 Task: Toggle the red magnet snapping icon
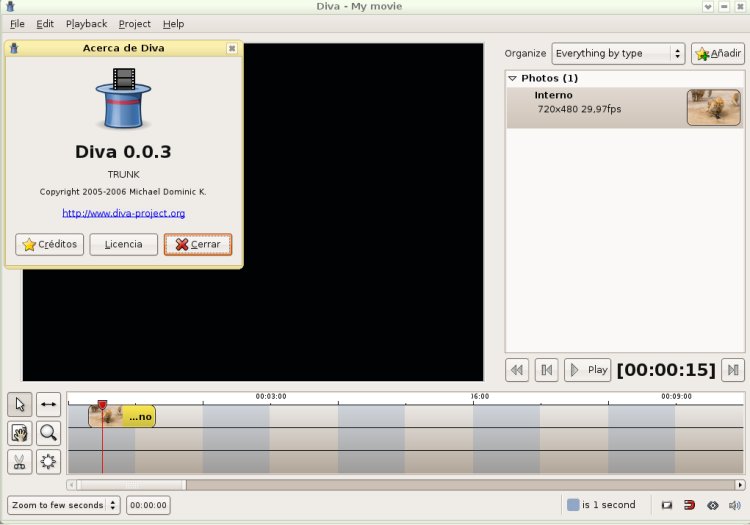[689, 505]
